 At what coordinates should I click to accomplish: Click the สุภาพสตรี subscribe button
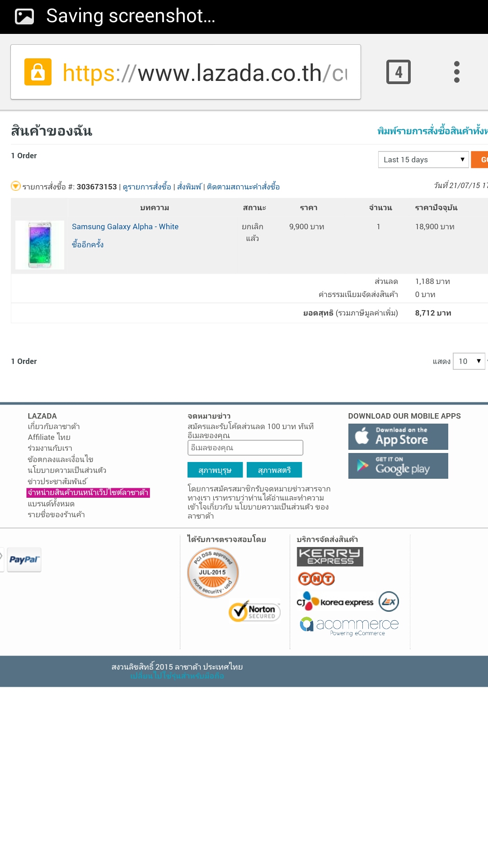click(x=274, y=470)
